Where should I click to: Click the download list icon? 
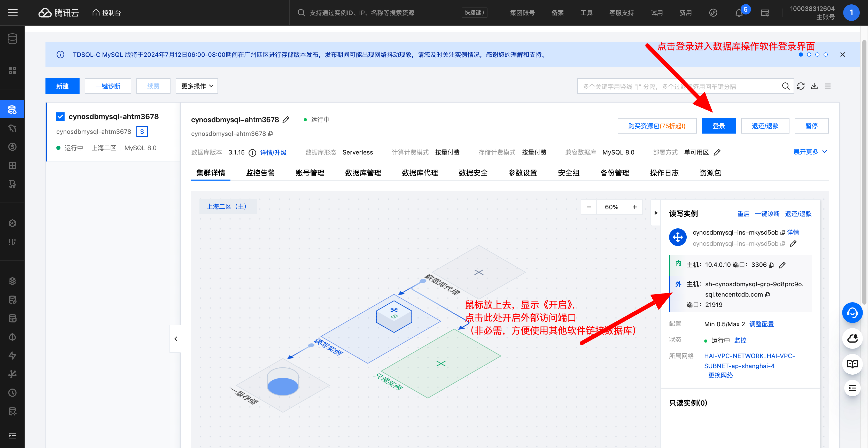(814, 86)
